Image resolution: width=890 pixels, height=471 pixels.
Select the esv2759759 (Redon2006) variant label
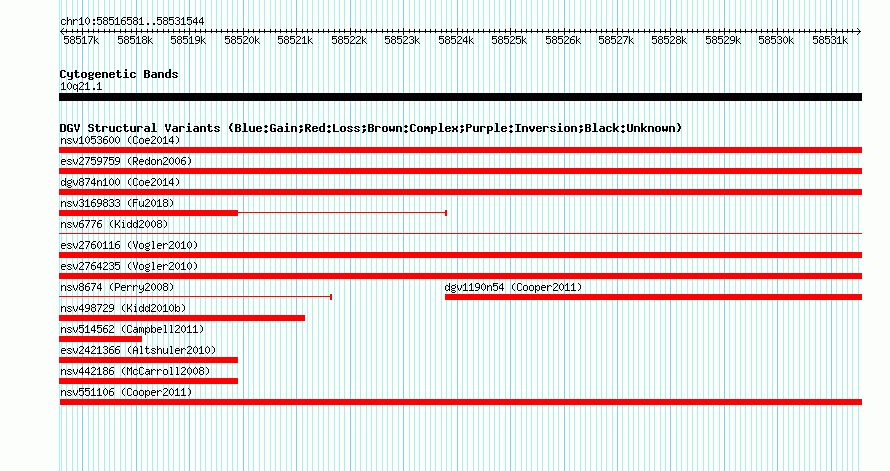coord(126,161)
